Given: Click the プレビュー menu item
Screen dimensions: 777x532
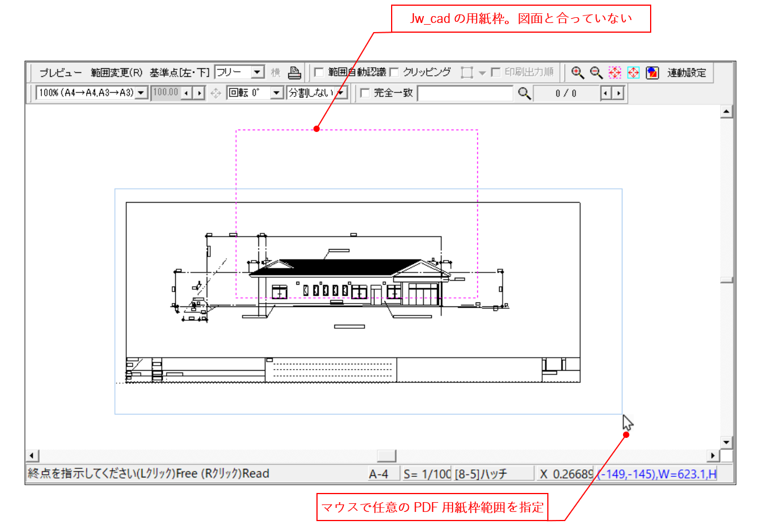Looking at the screenshot, I should pos(60,73).
